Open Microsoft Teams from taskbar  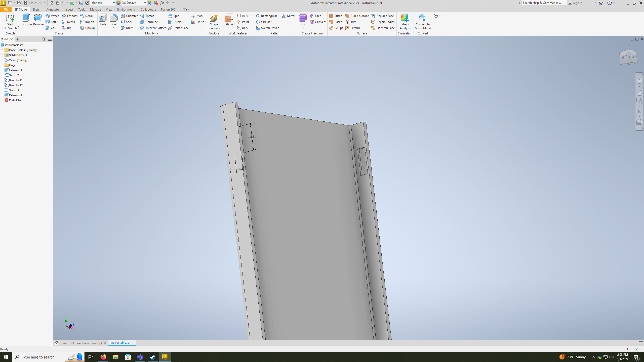[x=140, y=357]
